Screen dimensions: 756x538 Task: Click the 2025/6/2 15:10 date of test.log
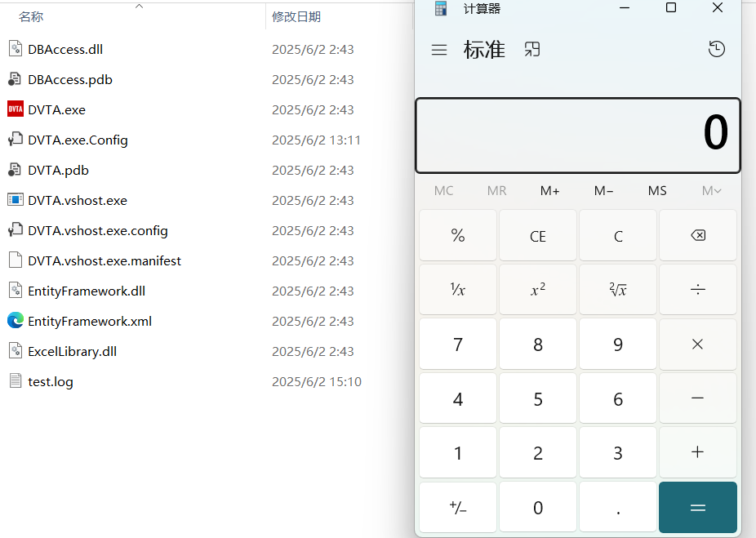[317, 382]
